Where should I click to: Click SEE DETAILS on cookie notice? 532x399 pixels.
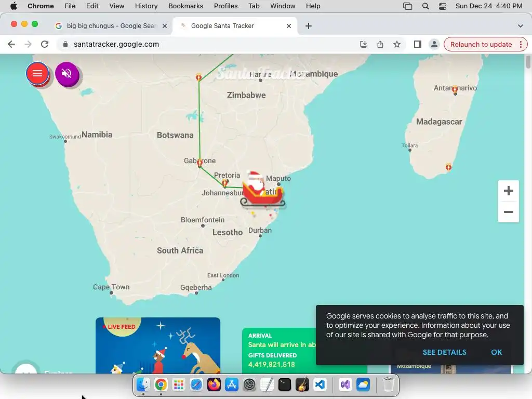pyautogui.click(x=444, y=352)
